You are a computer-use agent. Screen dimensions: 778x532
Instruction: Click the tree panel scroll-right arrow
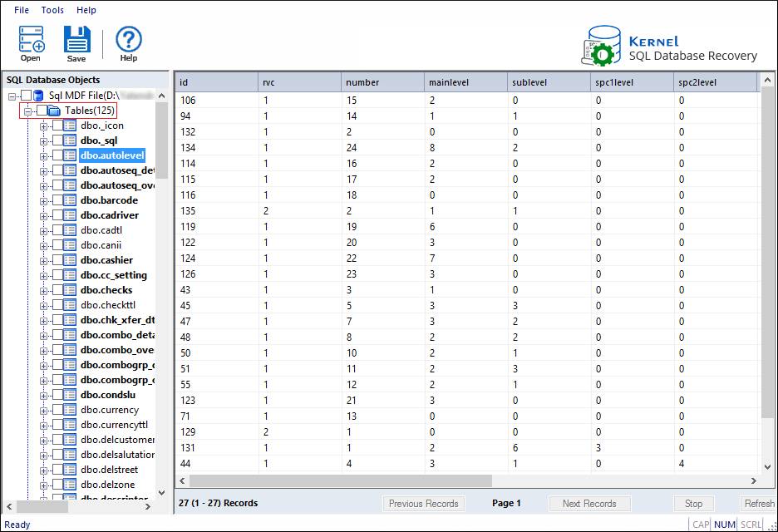147,507
